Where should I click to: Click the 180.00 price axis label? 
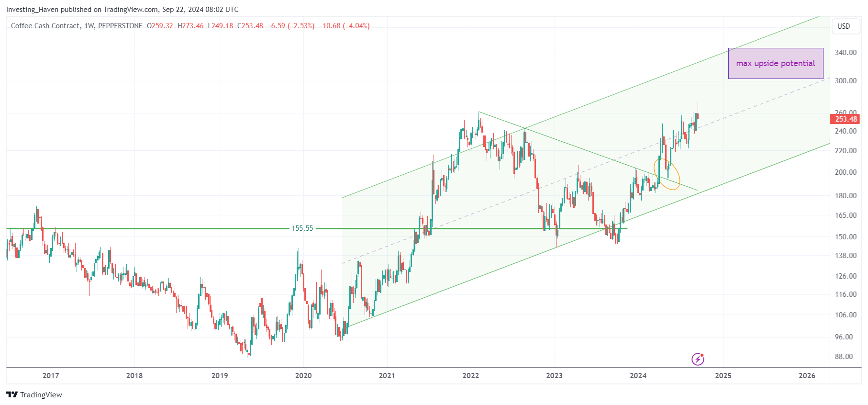(x=846, y=196)
